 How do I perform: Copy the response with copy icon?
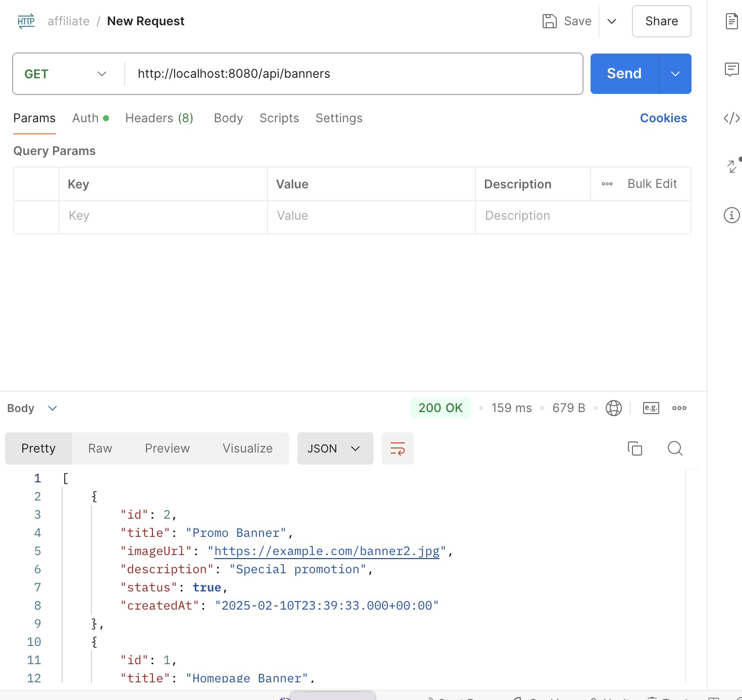[x=635, y=448]
